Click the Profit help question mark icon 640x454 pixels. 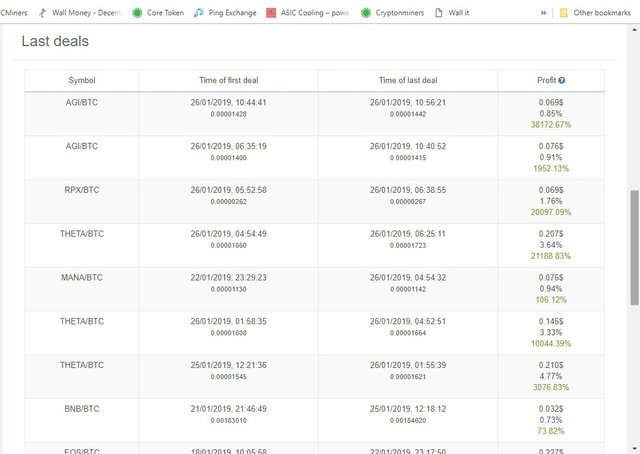tap(562, 80)
